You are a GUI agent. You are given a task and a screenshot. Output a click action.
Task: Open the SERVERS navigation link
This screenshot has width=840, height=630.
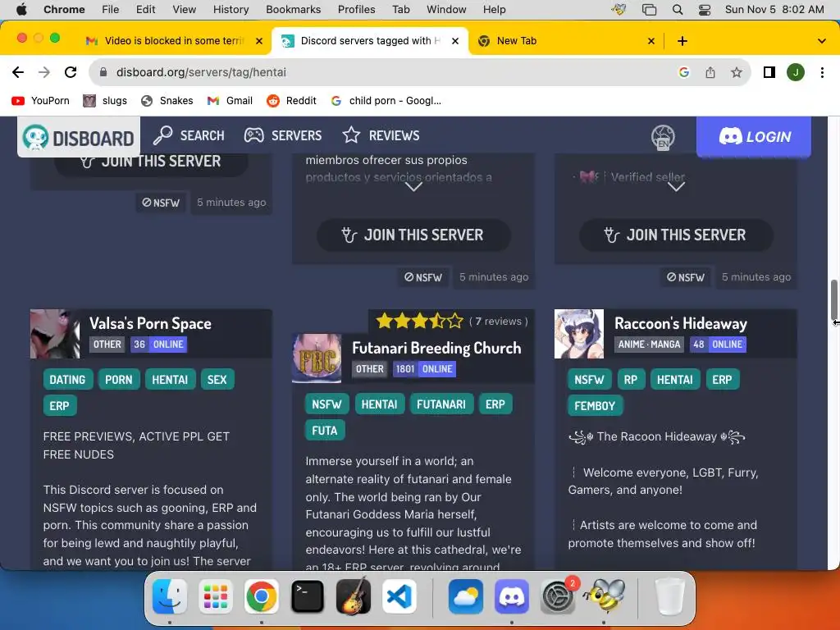[x=283, y=135]
